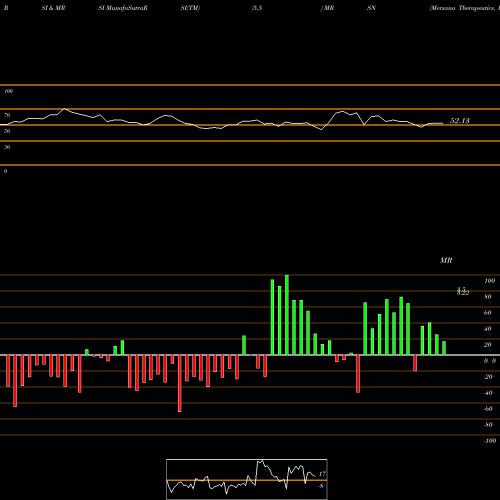The image size is (500, 500).
Task: Click the 'SI & MR' header label
Action: click(53, 8)
